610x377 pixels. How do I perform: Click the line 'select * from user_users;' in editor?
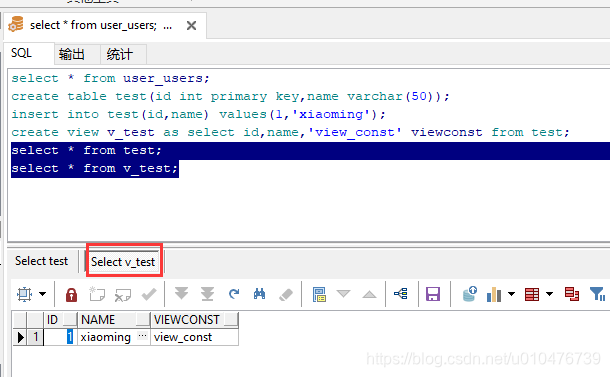tap(110, 78)
